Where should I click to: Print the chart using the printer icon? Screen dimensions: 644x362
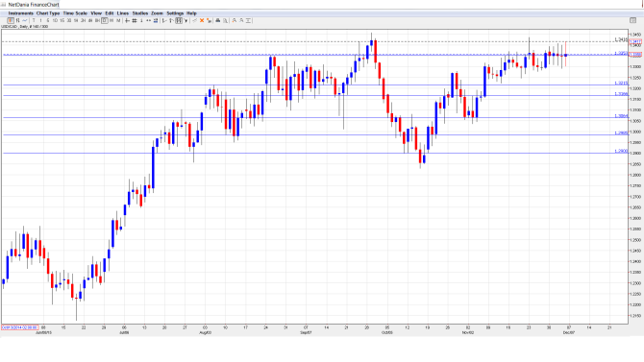coord(218,20)
